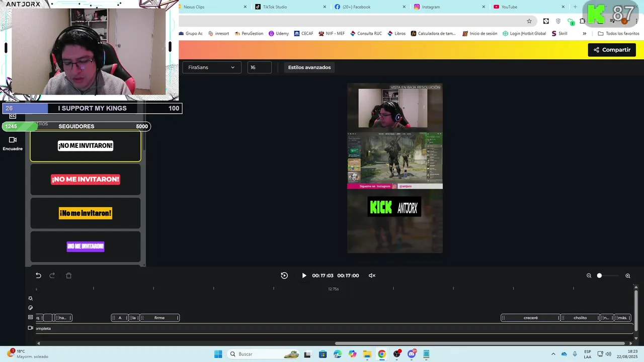Share the clip with the Compartir button
The width and height of the screenshot is (644, 362).
coord(612,50)
